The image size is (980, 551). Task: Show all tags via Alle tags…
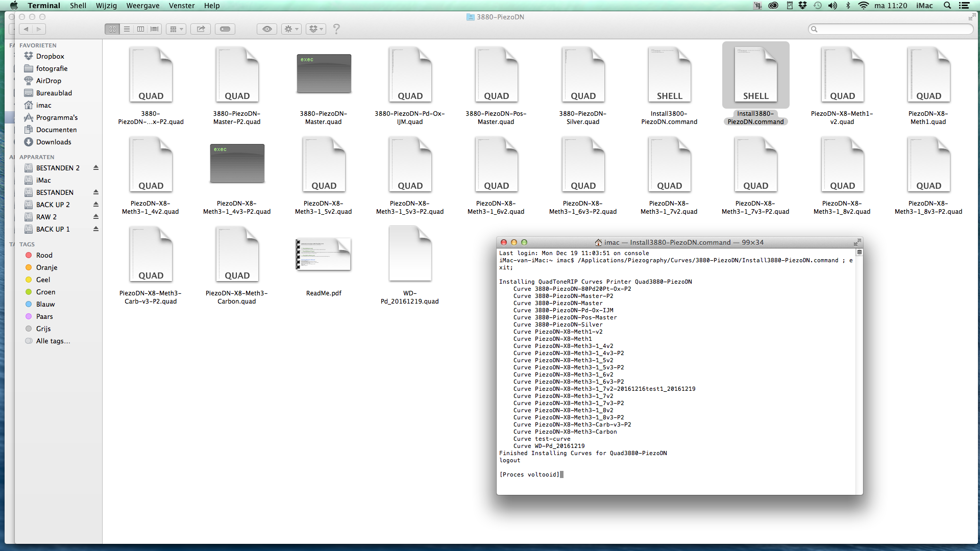(x=53, y=341)
